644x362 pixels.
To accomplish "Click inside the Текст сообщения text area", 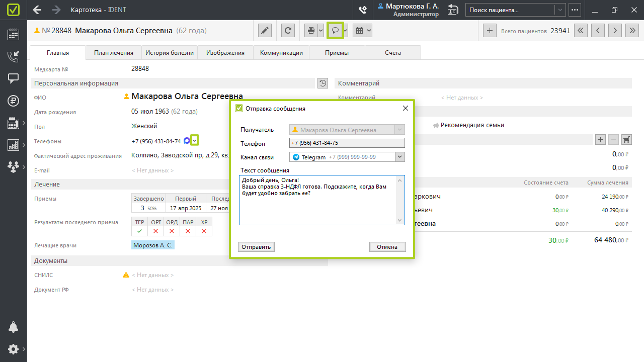I will tap(318, 206).
